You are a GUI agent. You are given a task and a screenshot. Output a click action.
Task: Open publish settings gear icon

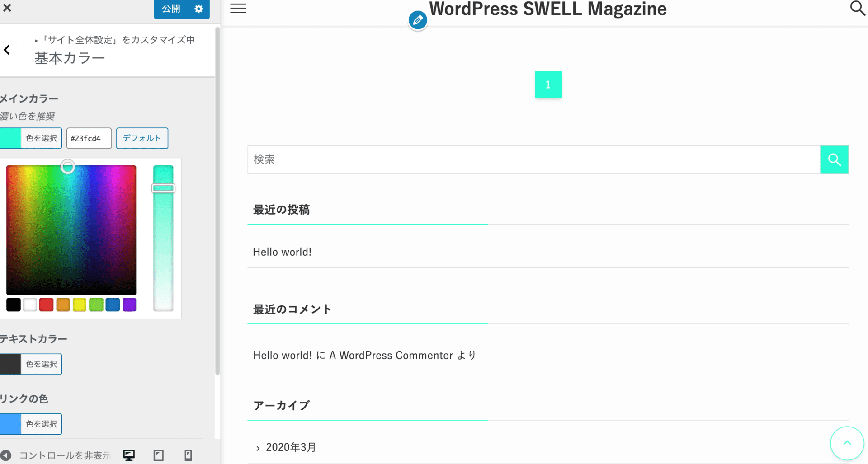[x=198, y=9]
